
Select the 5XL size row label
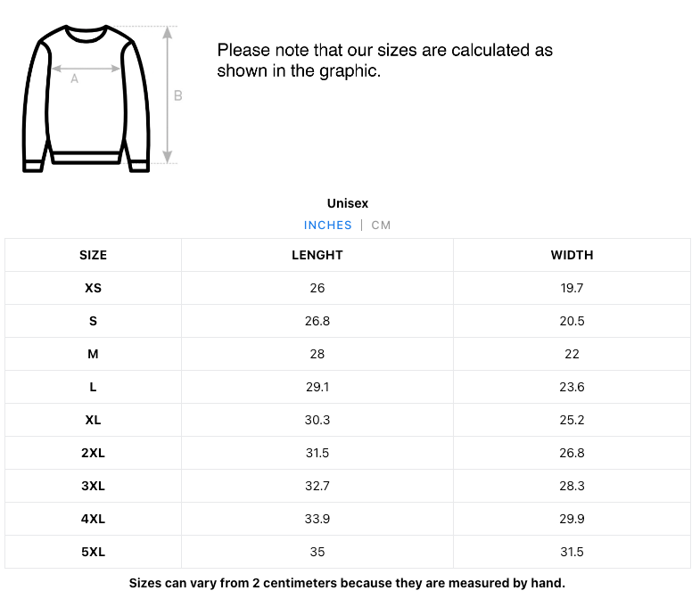click(x=94, y=552)
